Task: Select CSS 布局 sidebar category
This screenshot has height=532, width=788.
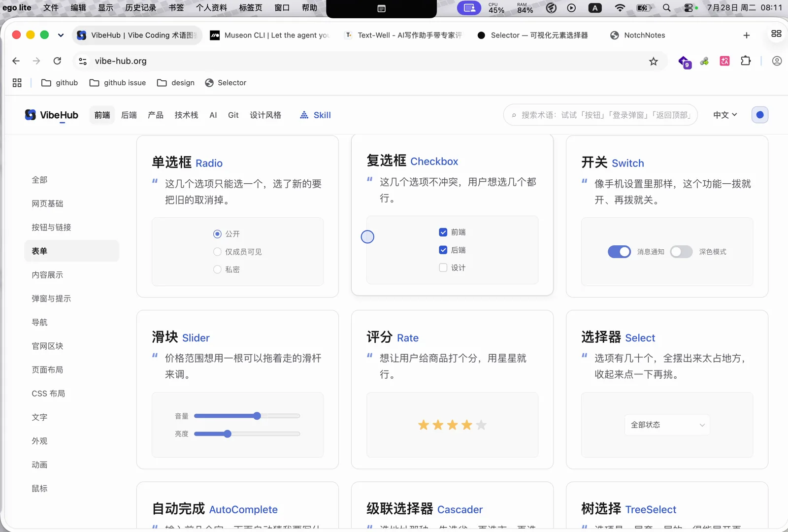Action: click(72, 394)
